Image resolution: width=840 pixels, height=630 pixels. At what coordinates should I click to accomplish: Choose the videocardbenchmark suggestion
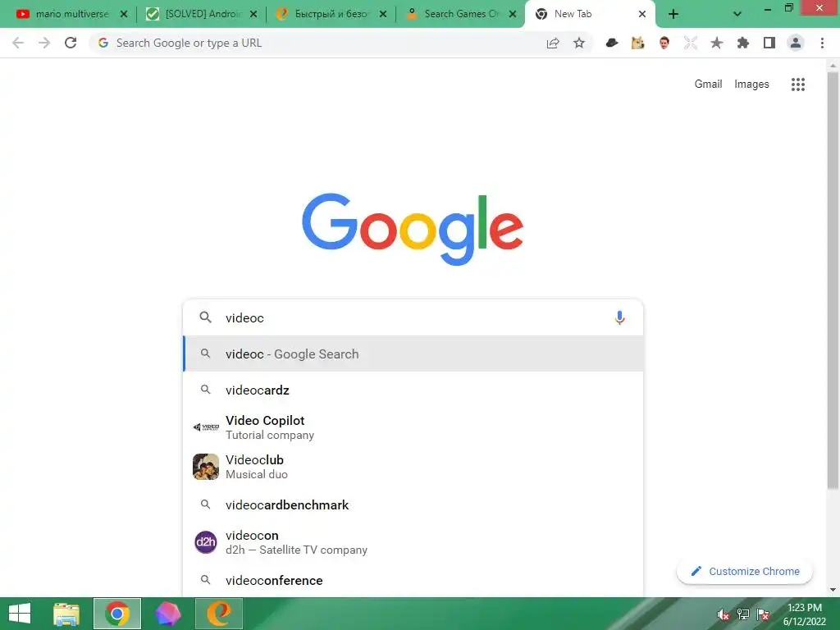(413, 504)
